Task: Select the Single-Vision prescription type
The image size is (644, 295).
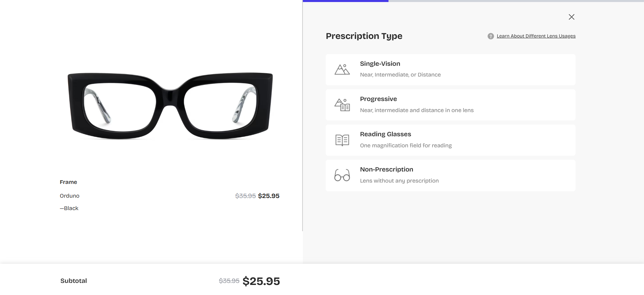Action: pos(380,64)
